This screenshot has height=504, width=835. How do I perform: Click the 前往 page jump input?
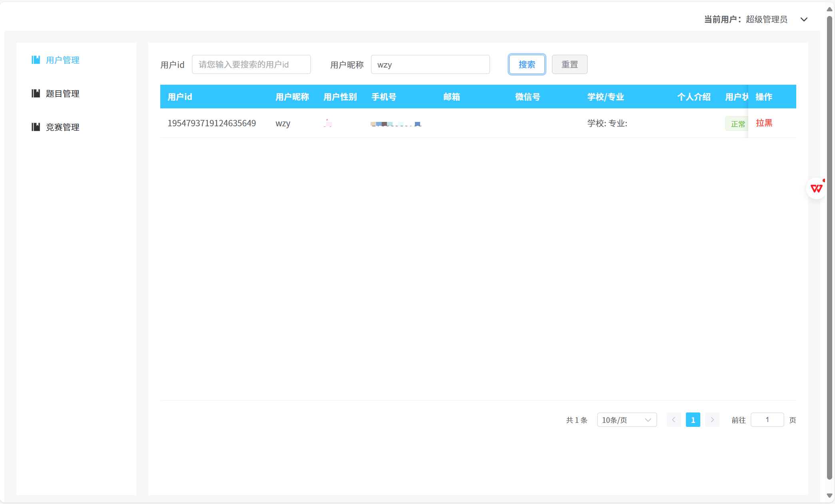[x=767, y=420]
